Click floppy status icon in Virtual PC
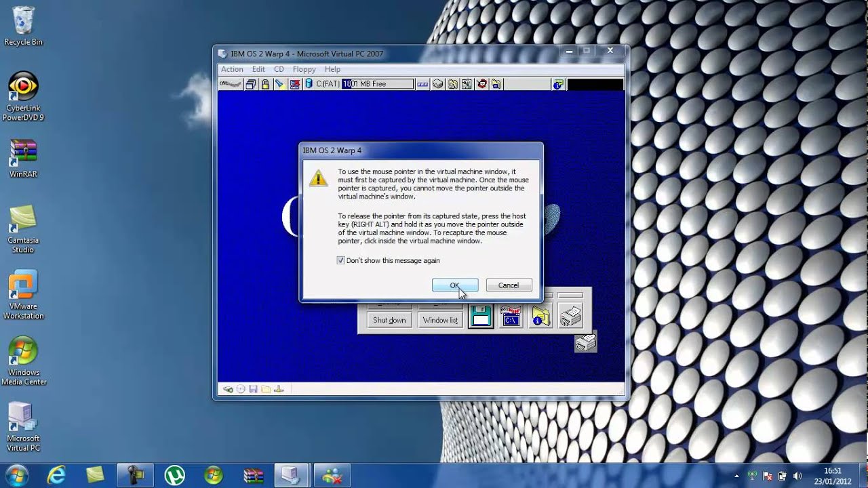868x488 pixels. click(x=253, y=389)
